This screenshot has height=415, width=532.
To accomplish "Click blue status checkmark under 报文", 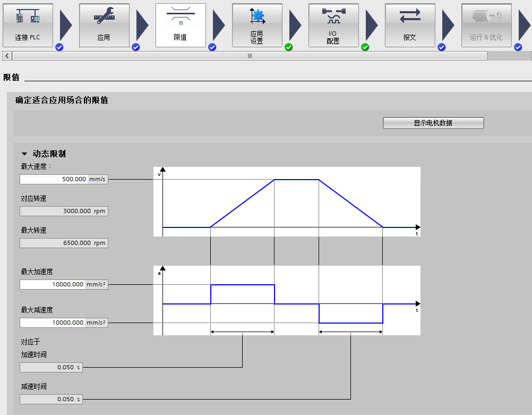I will [441, 47].
